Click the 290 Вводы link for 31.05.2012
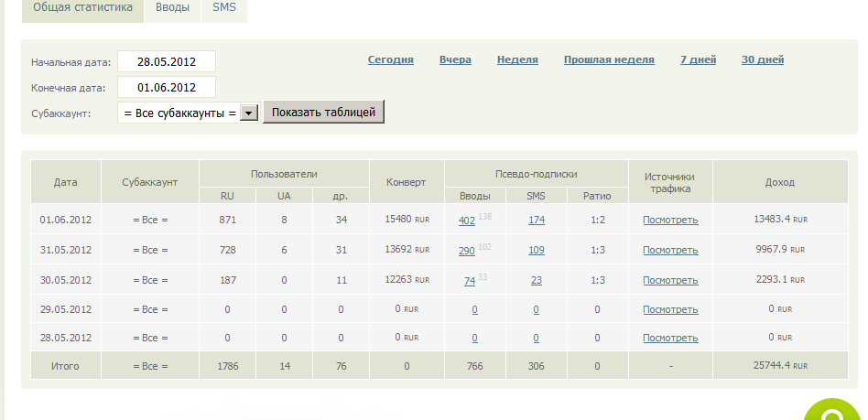Screen dimensions: 868x420 467,251
